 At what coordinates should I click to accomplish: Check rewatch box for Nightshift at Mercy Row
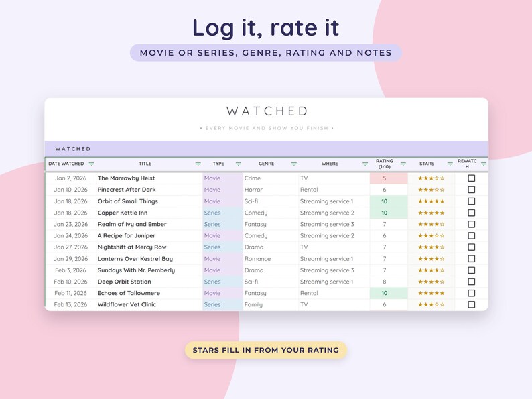(x=471, y=247)
